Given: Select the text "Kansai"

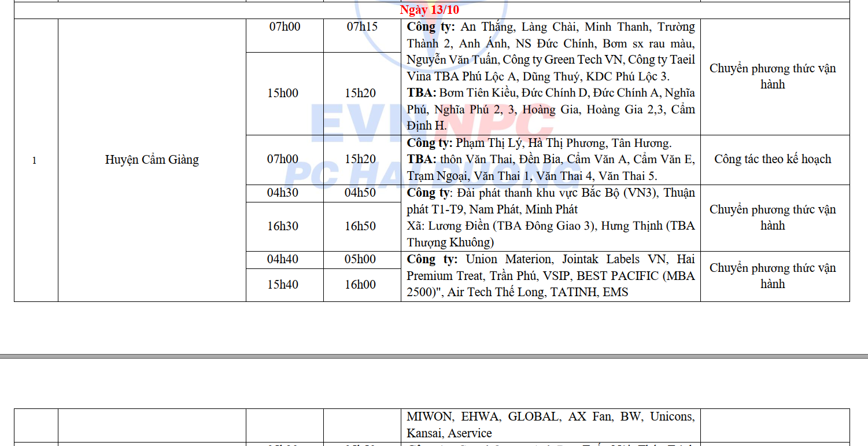Looking at the screenshot, I should (x=424, y=433).
